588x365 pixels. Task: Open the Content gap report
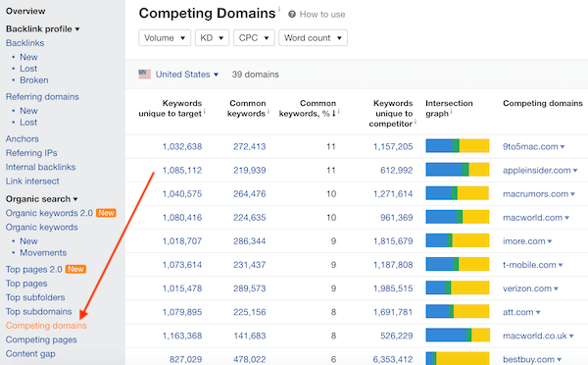pyautogui.click(x=30, y=354)
